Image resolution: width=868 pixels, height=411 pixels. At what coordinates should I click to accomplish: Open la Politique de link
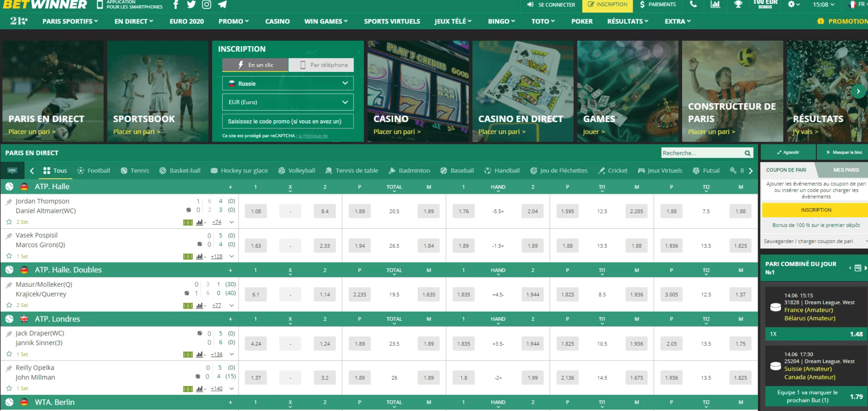click(x=313, y=136)
